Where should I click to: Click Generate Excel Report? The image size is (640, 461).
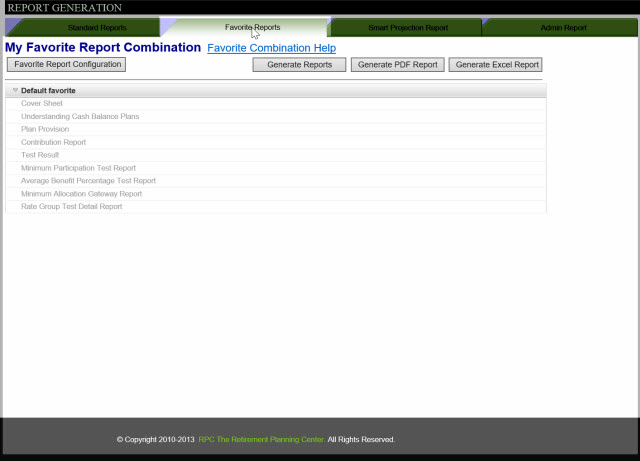tap(495, 65)
